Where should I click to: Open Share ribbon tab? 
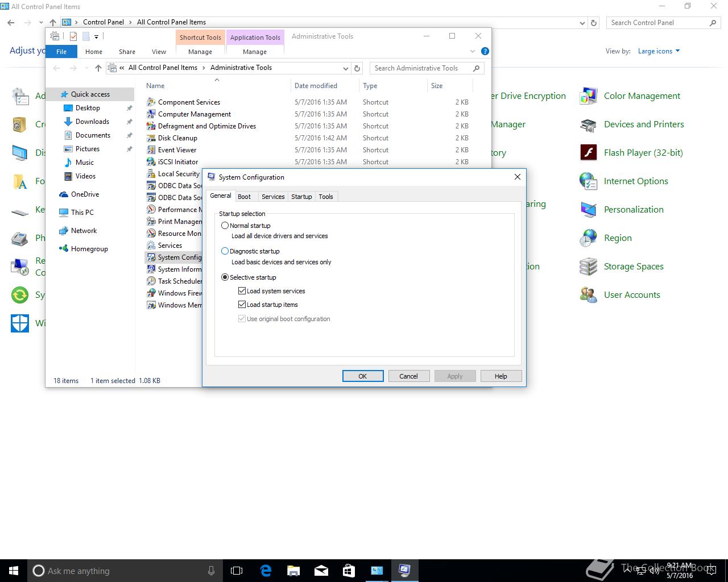[127, 52]
